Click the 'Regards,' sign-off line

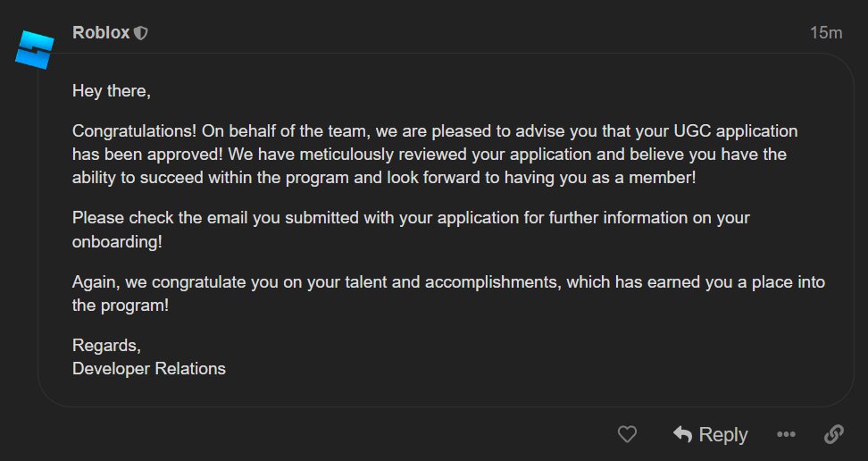click(x=107, y=346)
